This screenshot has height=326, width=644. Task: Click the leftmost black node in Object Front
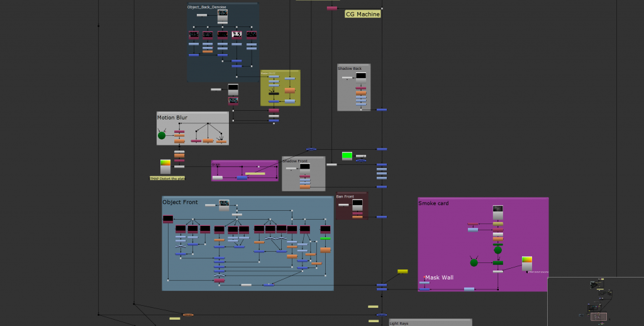point(168,219)
